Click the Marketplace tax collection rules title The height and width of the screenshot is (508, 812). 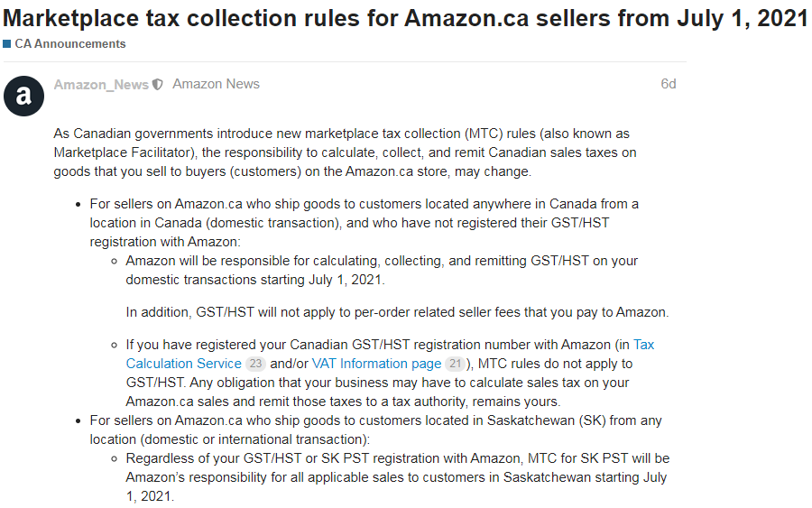tap(405, 19)
